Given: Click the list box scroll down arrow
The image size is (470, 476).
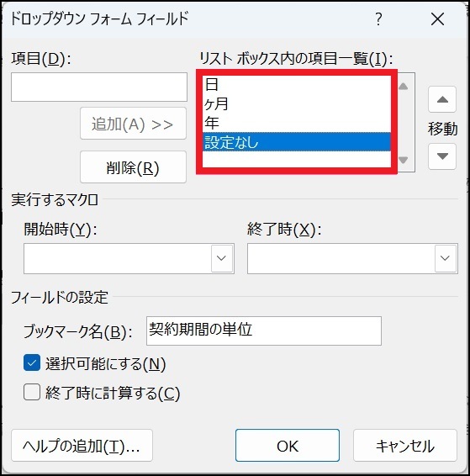Looking at the screenshot, I should (x=403, y=159).
